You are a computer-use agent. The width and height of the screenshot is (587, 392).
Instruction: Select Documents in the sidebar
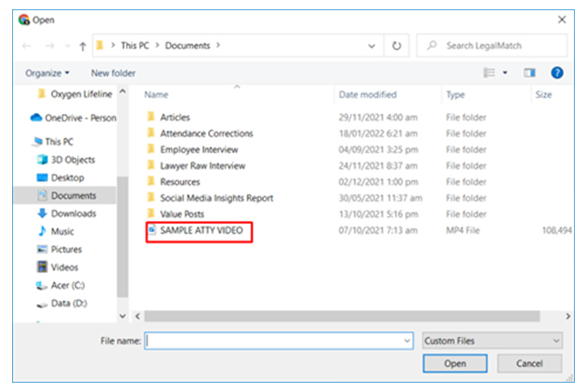(67, 195)
